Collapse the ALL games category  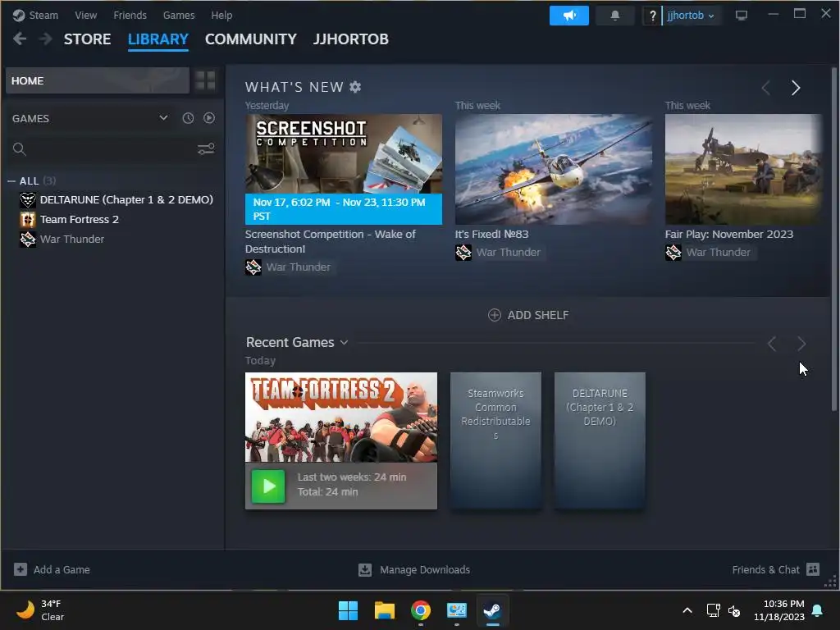point(11,181)
